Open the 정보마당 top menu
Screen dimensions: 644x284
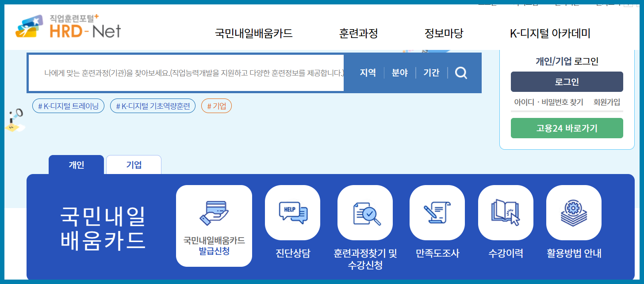pyautogui.click(x=444, y=34)
